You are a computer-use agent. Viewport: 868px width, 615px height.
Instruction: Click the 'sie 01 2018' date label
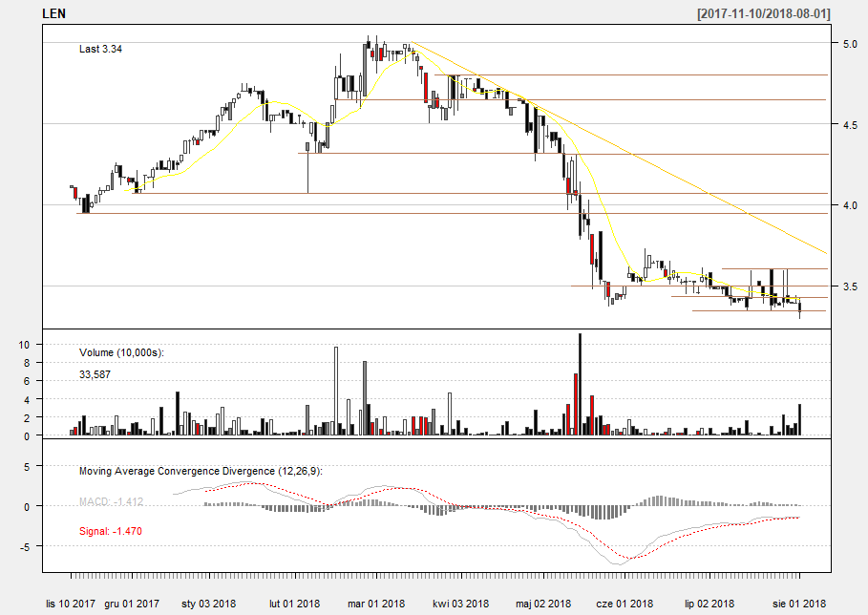point(799,604)
